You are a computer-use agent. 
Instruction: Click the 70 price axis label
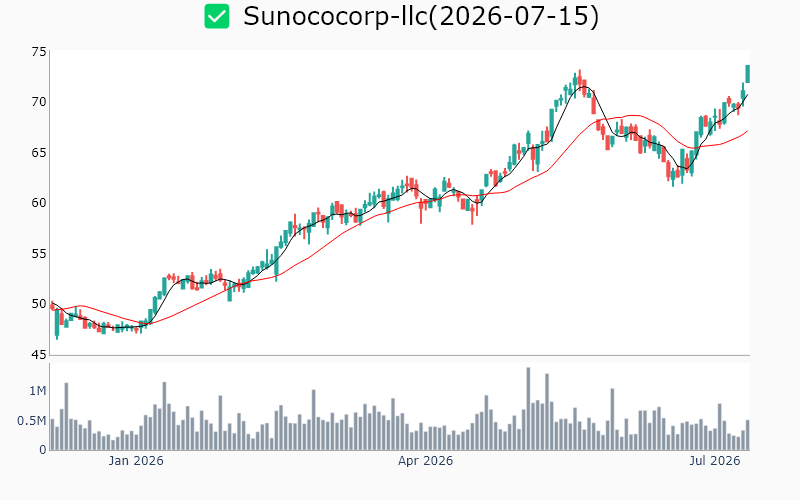pos(39,102)
